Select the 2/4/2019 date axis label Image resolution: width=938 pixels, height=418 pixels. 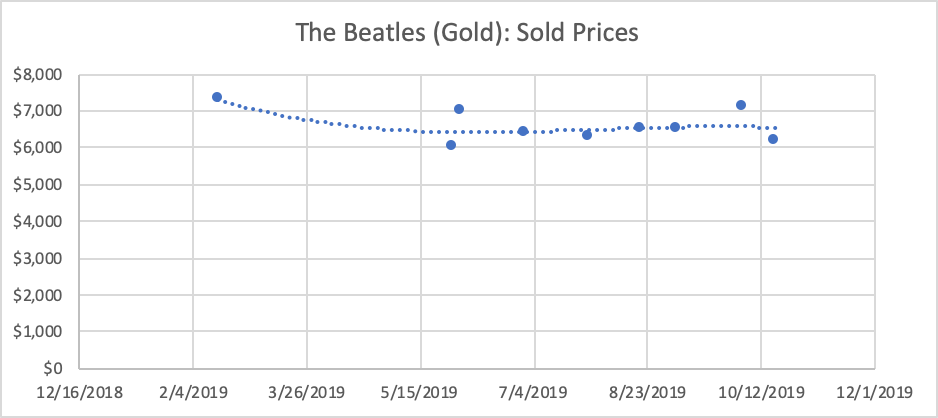[x=193, y=392]
